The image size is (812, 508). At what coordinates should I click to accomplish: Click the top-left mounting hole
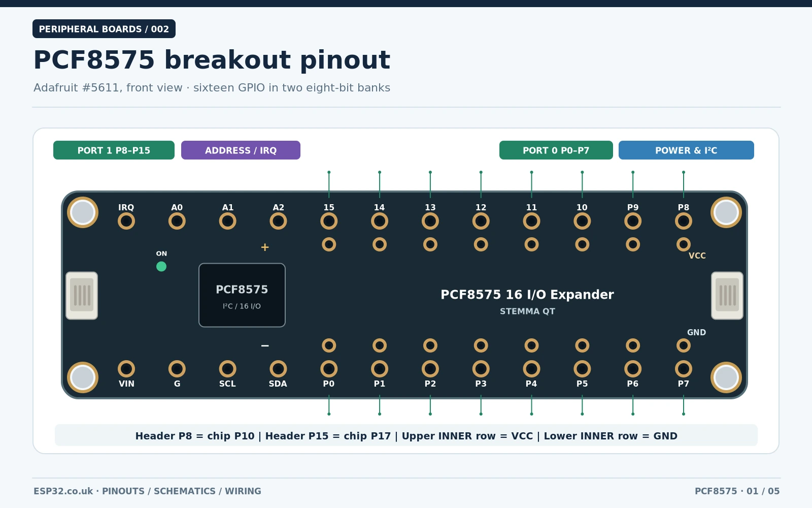tap(83, 212)
